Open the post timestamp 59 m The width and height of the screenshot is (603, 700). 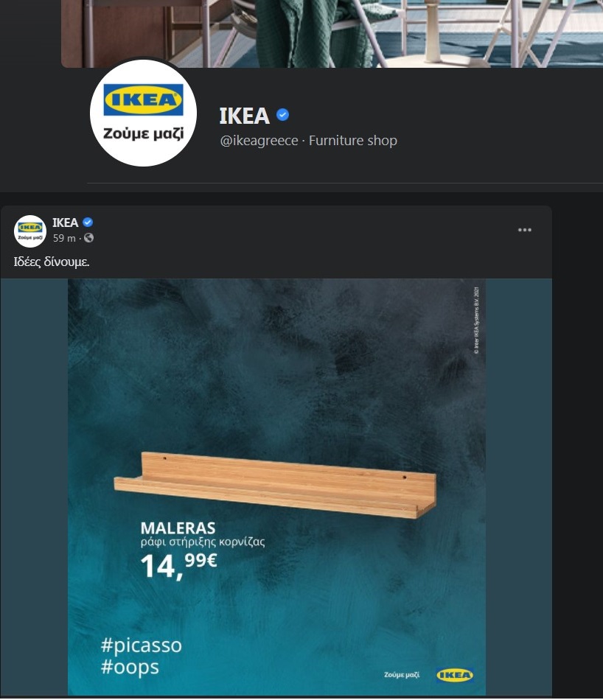pos(64,239)
